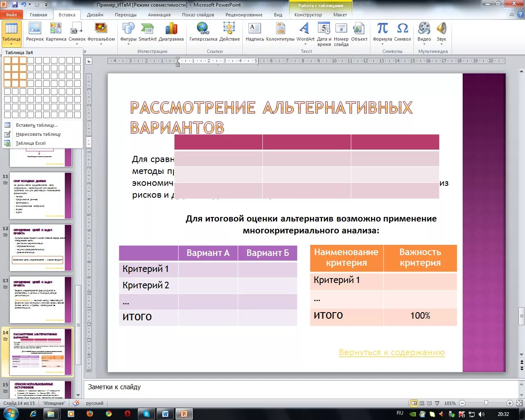The height and width of the screenshot is (420, 525).
Task: Click the Действие action icon
Action: 229,32
